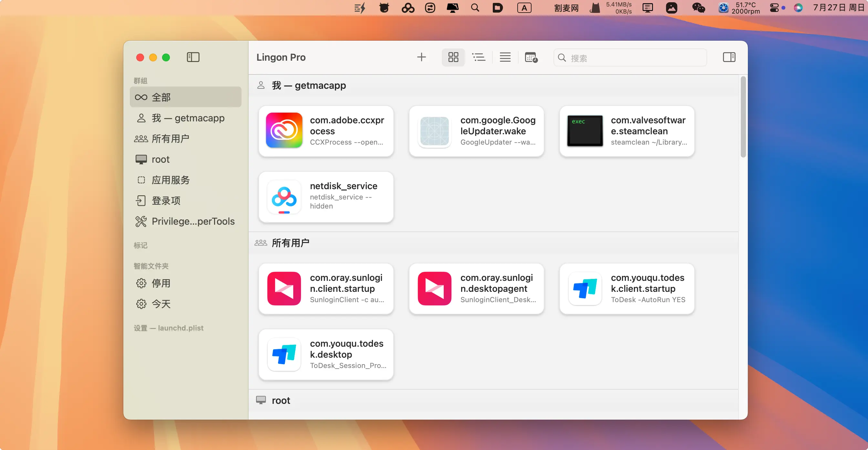Image resolution: width=868 pixels, height=450 pixels.
Task: Click the root section header
Action: 493,401
